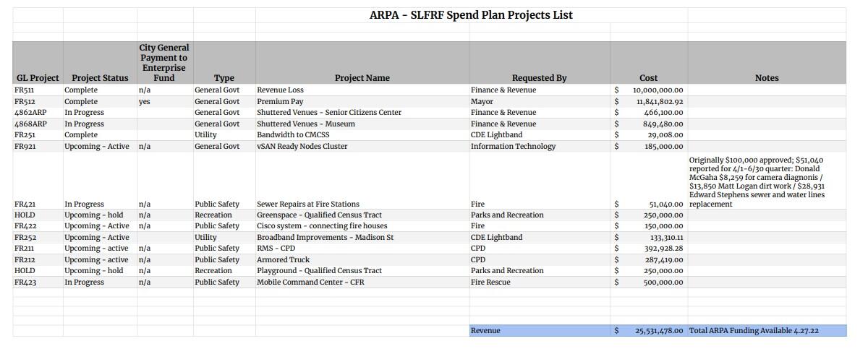Image resolution: width=868 pixels, height=349 pixels.
Task: Select the 4862ARP GL project cell
Action: tap(30, 113)
